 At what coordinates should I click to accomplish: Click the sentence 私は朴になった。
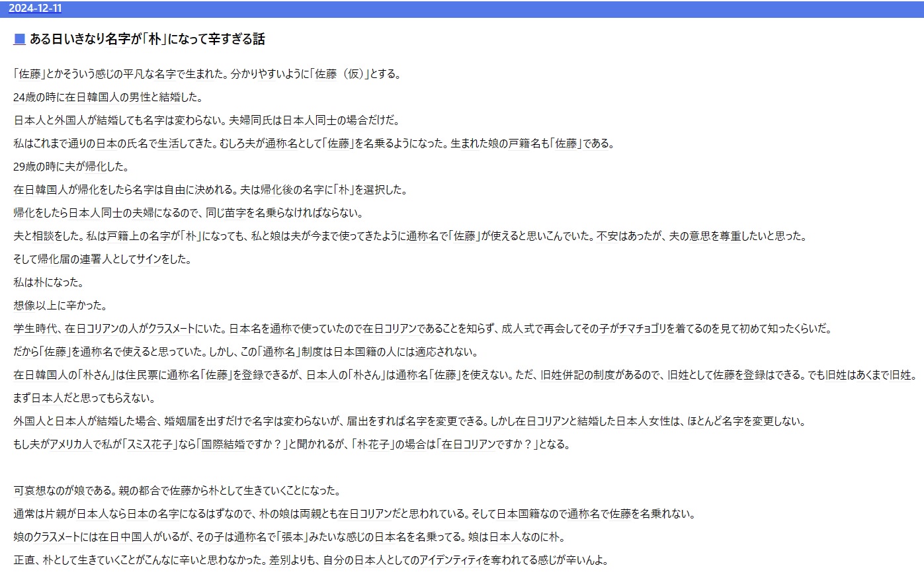tap(49, 282)
